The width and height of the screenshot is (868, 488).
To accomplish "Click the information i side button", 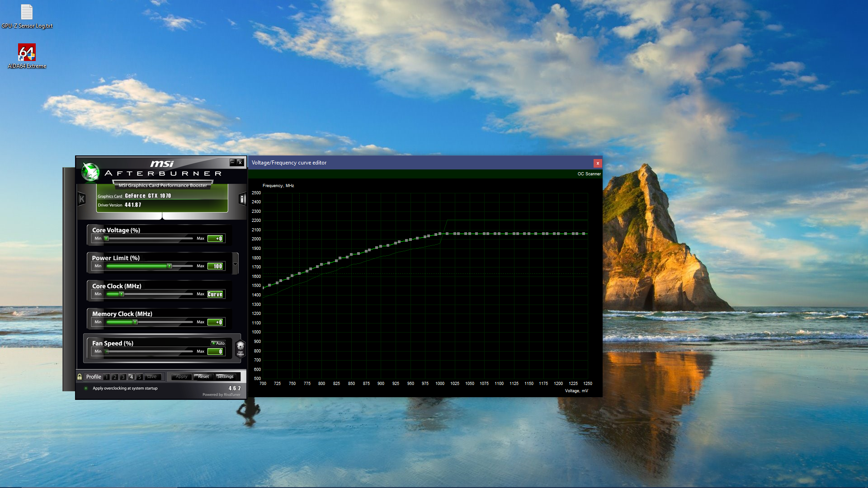I will pos(242,199).
